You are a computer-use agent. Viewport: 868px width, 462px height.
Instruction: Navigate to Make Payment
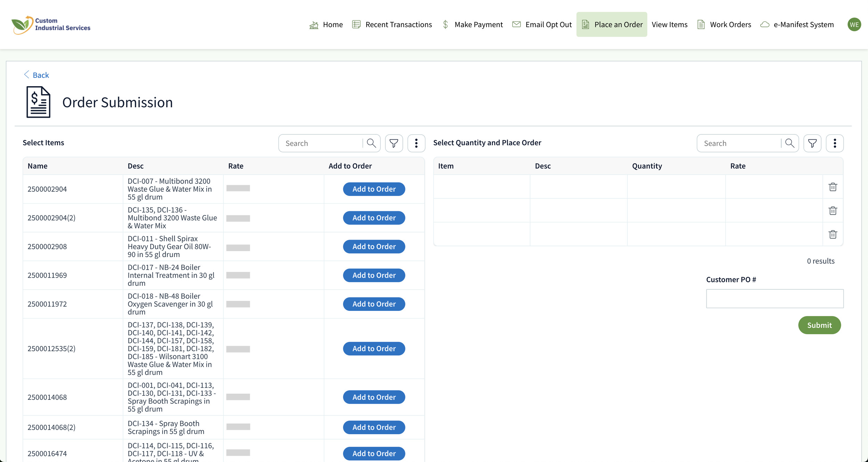473,25
